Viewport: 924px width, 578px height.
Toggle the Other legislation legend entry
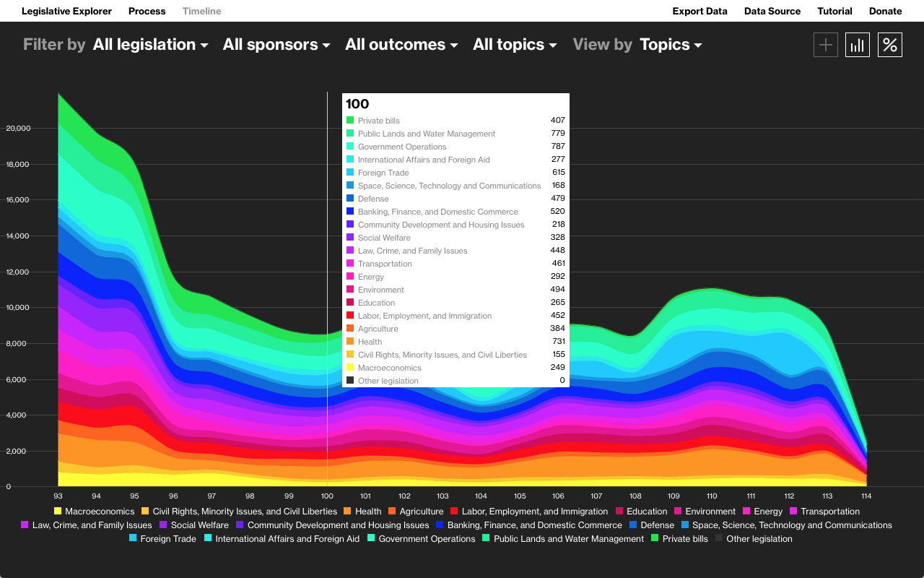tap(718, 538)
